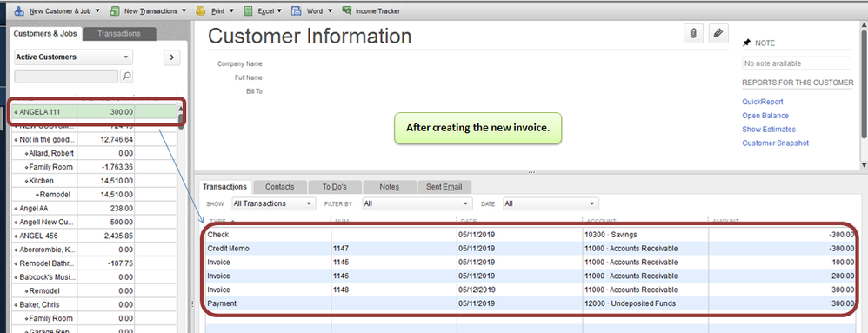This screenshot has width=868, height=333.
Task: Select customer Angell New Cu...
Action: point(94,222)
